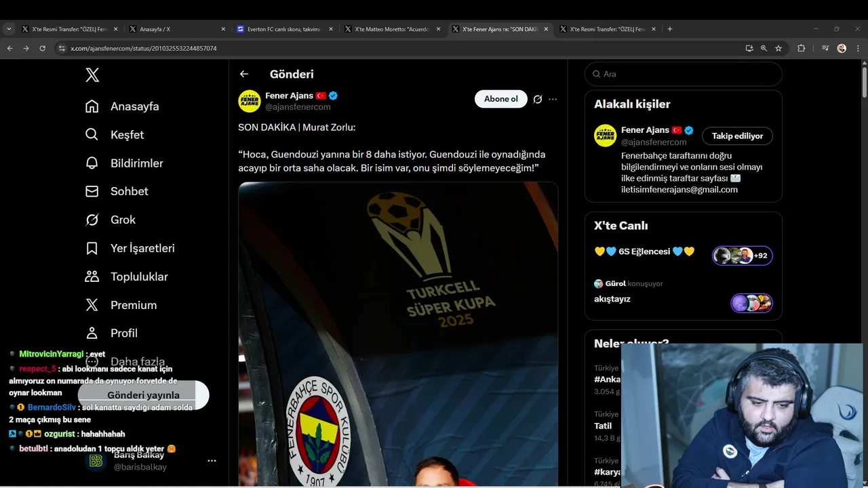Open Bildirimler menu label

[x=137, y=163]
